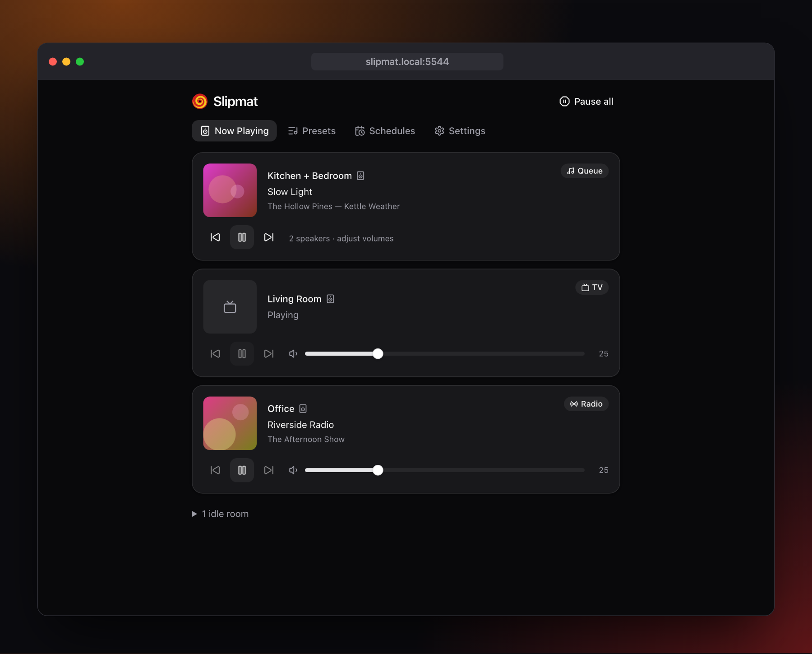812x654 pixels.
Task: Pause all rooms
Action: click(586, 102)
